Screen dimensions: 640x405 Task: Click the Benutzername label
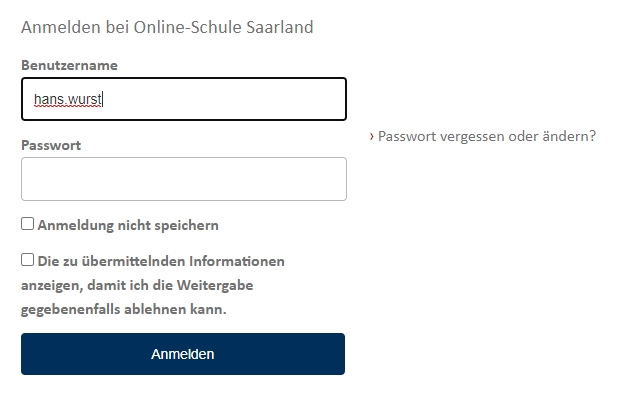69,65
